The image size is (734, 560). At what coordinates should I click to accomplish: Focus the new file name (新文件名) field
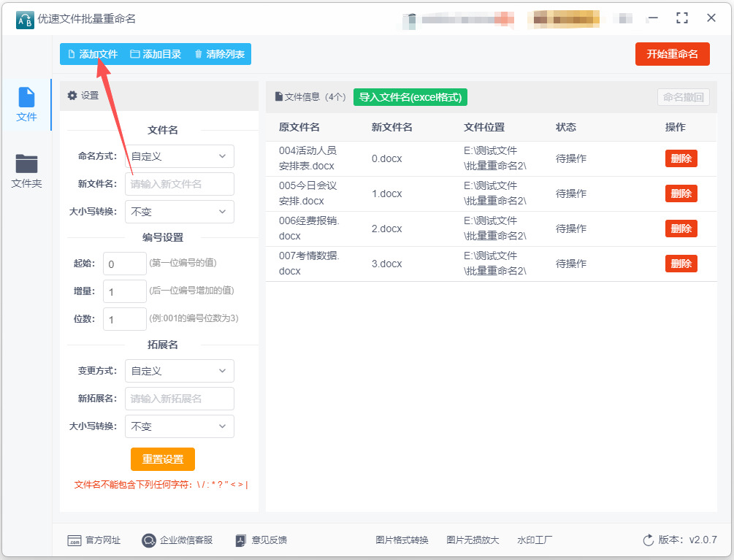[x=180, y=184]
